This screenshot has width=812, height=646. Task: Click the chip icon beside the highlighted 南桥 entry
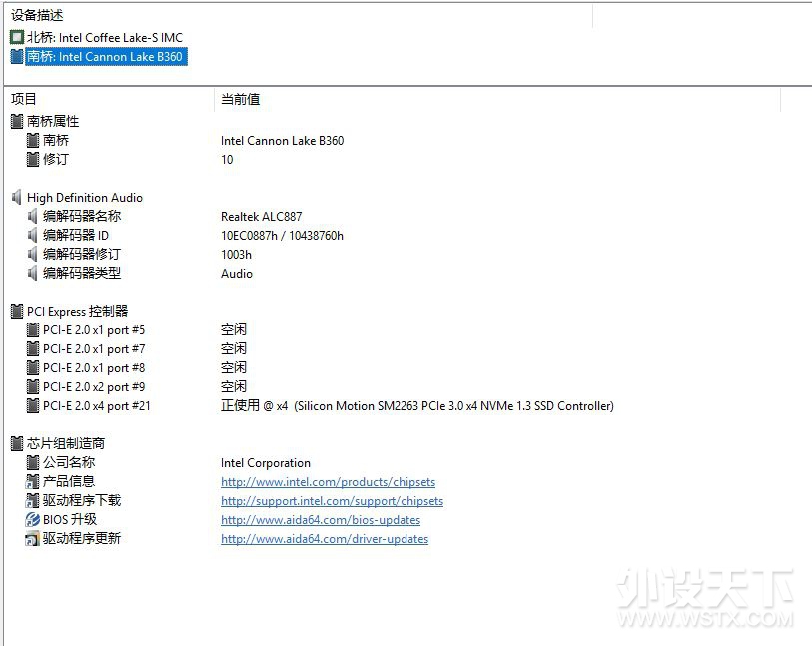[17, 56]
